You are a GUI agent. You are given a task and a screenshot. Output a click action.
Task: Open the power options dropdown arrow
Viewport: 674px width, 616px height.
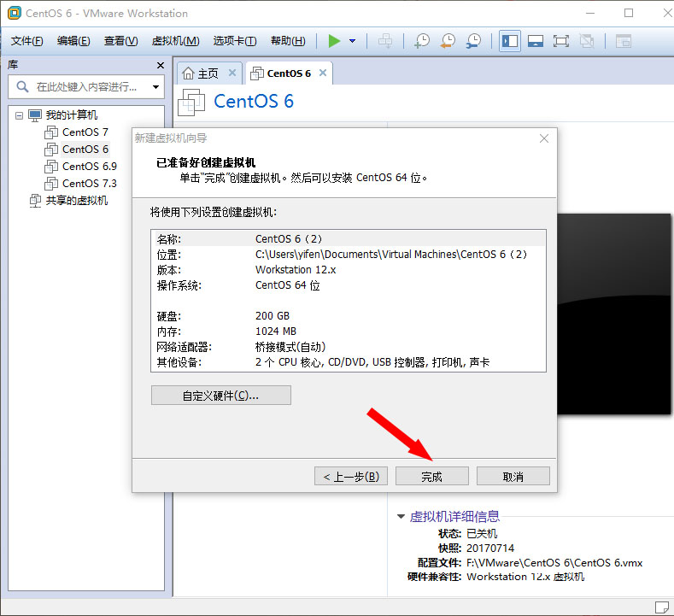(352, 41)
